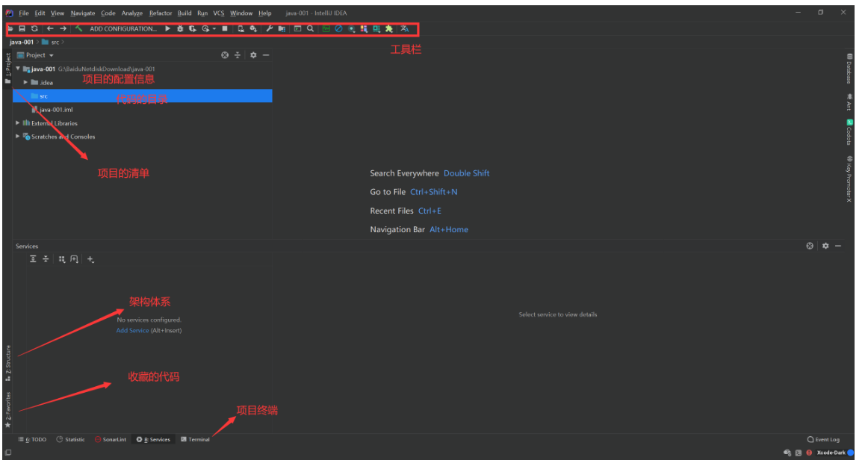Open the Profiler run dropdown arrow

[214, 28]
